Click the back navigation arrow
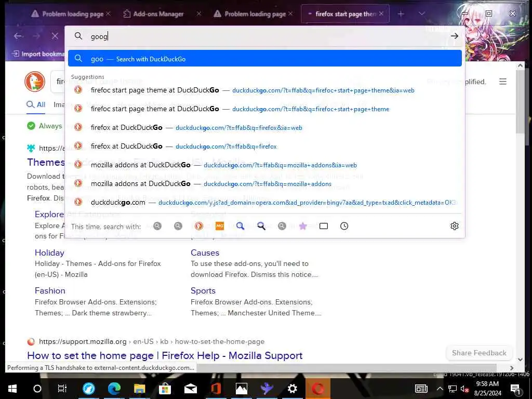 [18, 36]
